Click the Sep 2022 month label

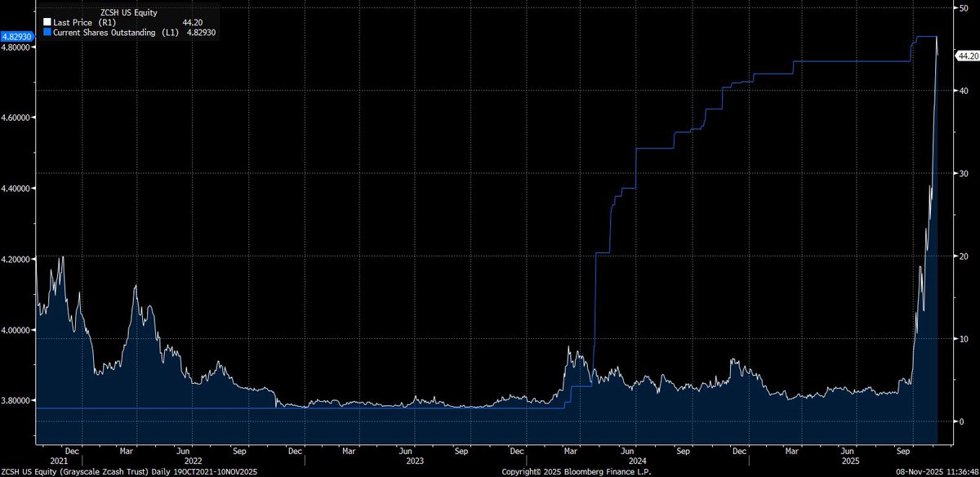point(239,450)
